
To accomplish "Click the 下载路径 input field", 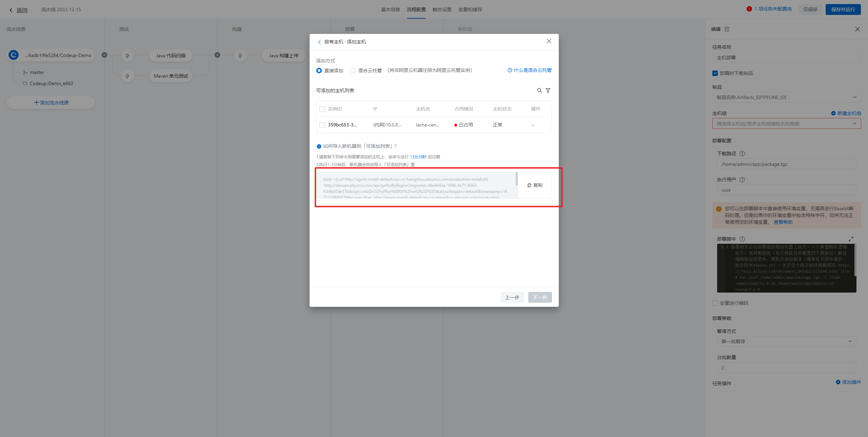I will pos(786,164).
